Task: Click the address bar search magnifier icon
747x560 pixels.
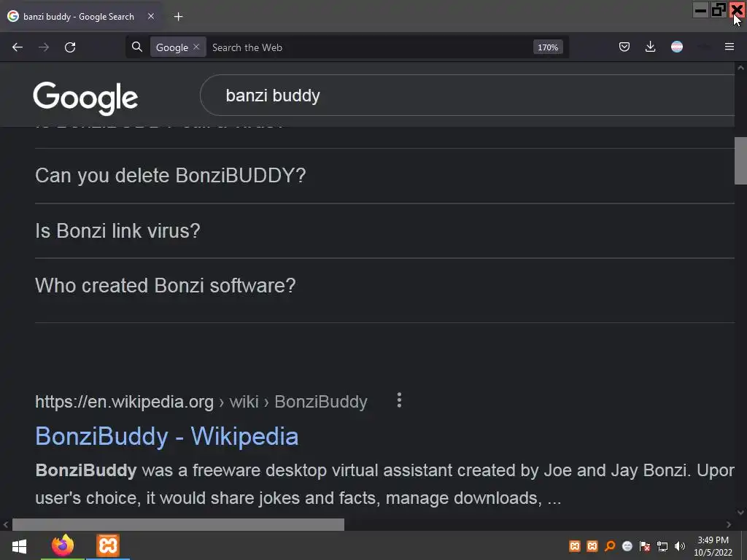Action: point(136,47)
